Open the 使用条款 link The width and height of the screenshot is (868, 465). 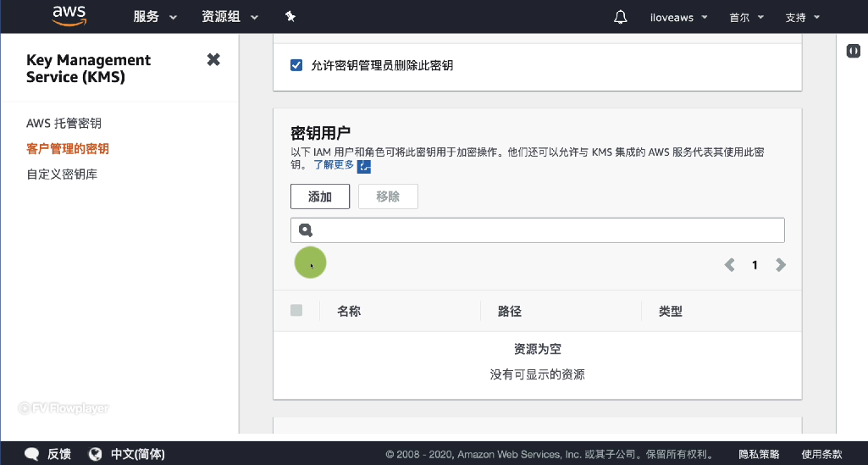[x=822, y=455]
